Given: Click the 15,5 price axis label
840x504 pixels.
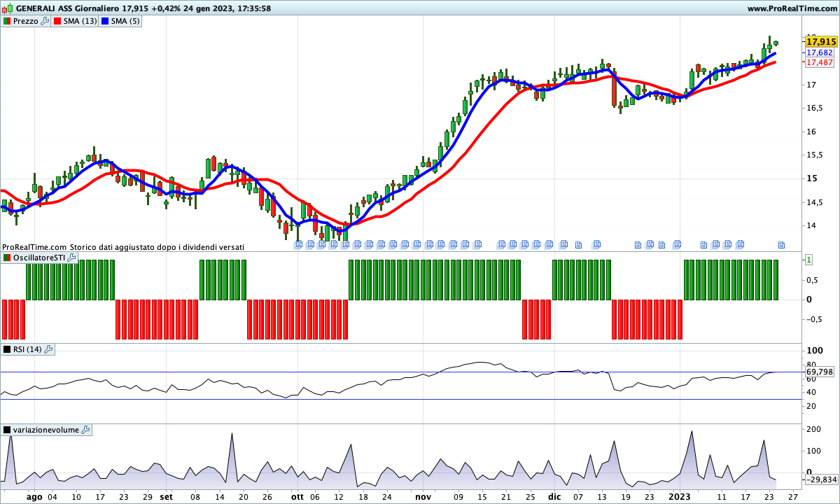Looking at the screenshot, I should point(814,155).
